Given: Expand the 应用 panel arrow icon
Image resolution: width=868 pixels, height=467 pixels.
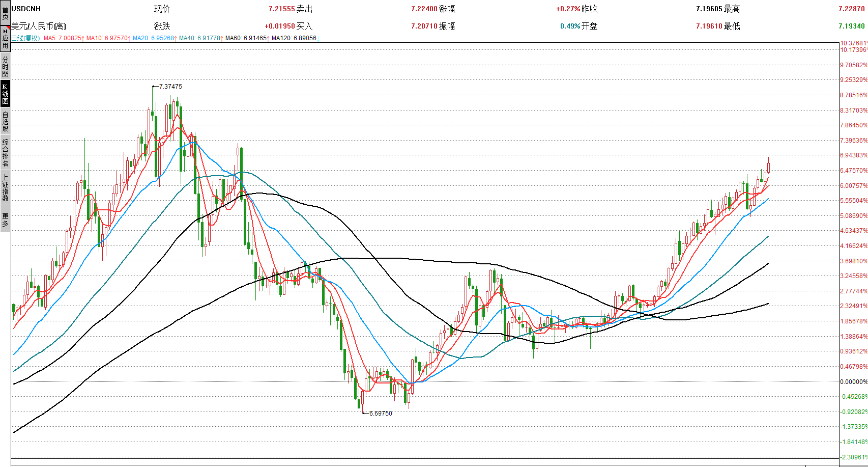Looking at the screenshot, I should tap(5, 31).
